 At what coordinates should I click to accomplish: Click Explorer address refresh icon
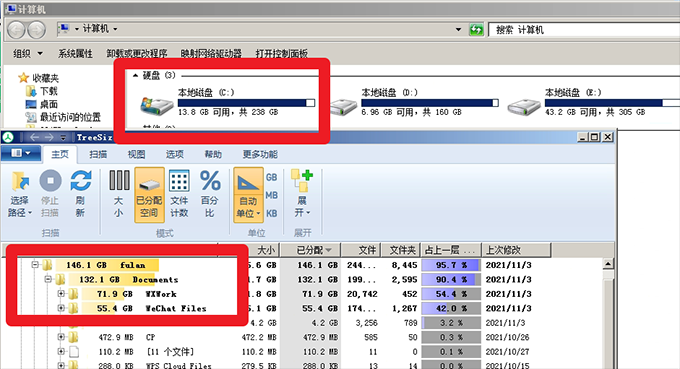476,29
